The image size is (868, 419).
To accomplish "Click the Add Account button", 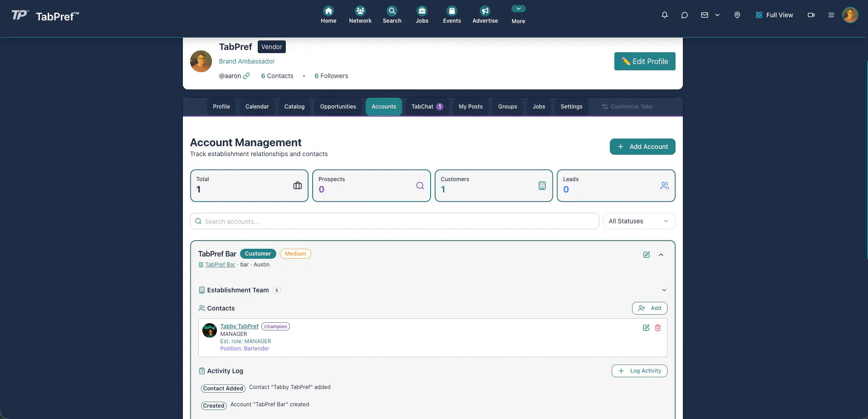I will [642, 147].
